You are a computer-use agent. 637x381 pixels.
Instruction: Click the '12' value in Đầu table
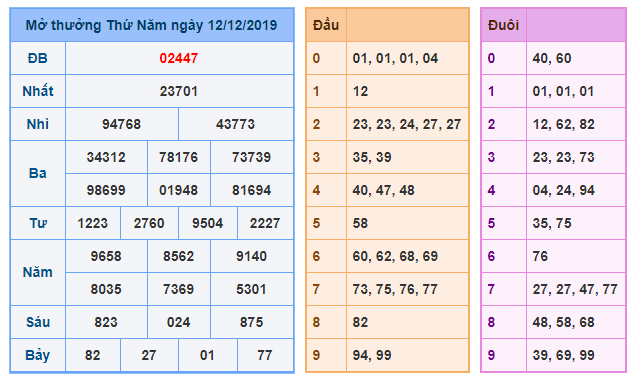(x=360, y=91)
